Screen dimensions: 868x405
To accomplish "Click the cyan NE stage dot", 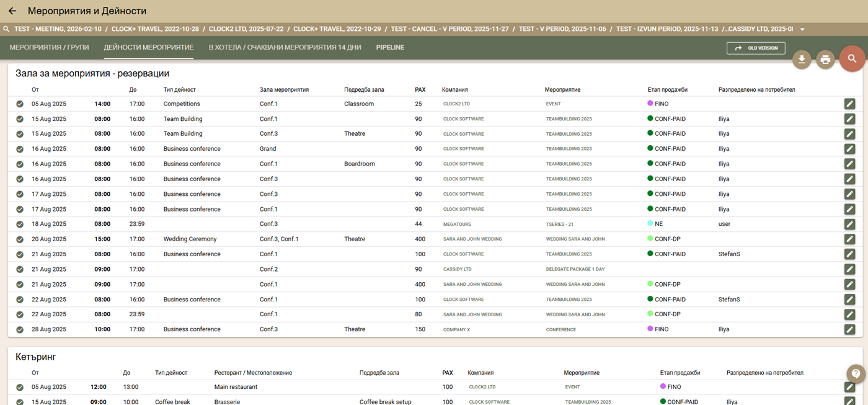I will 650,224.
